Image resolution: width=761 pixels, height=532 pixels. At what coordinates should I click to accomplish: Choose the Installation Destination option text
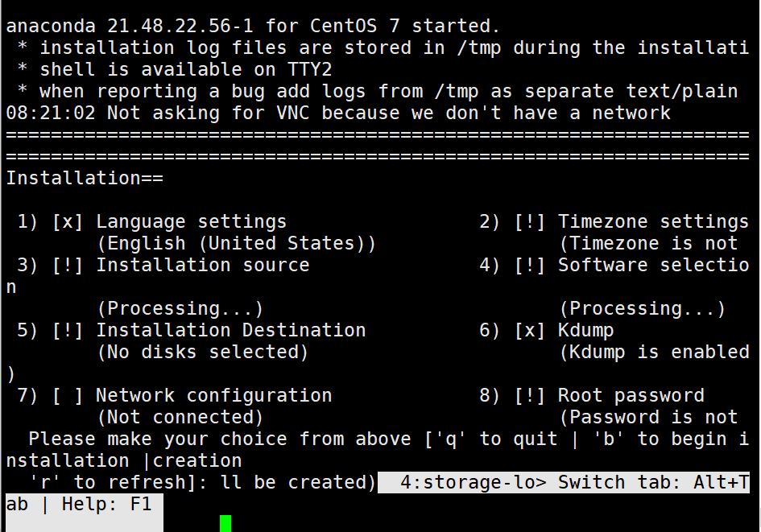click(x=230, y=331)
